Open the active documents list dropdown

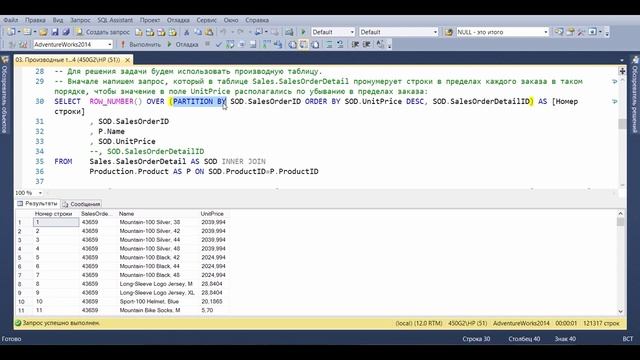622,60
